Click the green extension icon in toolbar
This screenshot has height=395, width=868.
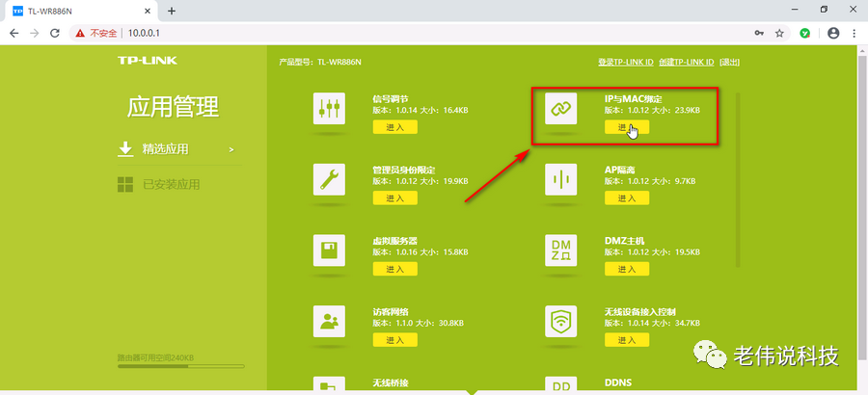(x=805, y=33)
